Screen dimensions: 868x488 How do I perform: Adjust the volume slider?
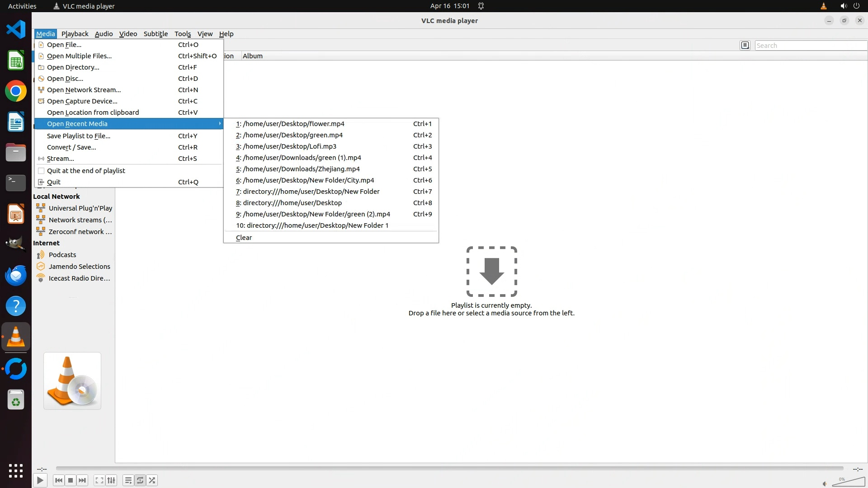click(x=849, y=483)
